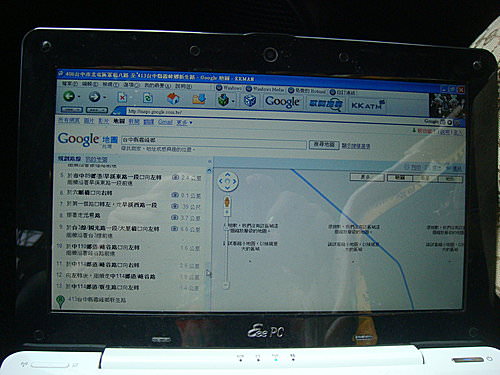This screenshot has height=375, width=500.
Task: Click the 搜尋地圖 search button
Action: coord(324,145)
